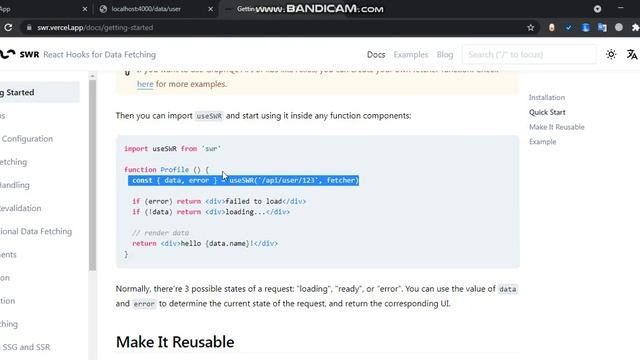This screenshot has height=360, width=640.
Task: Follow the 'here' link for more examples
Action: (145, 84)
